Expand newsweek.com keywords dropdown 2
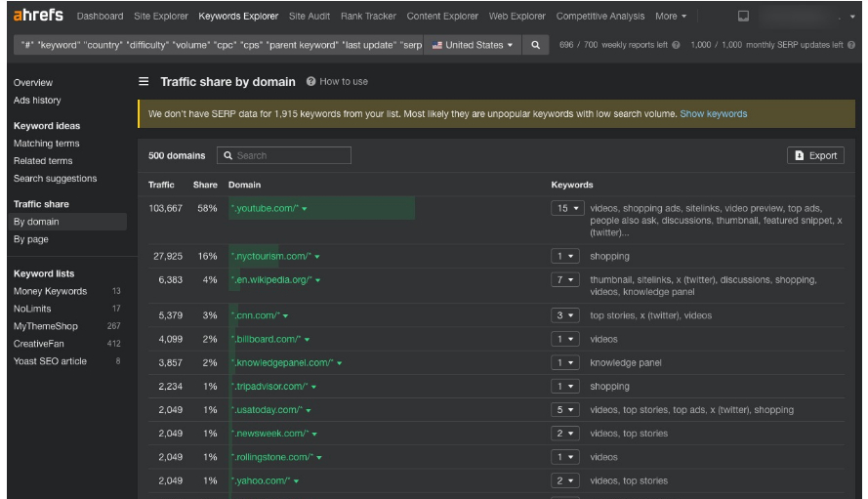 [x=565, y=434]
